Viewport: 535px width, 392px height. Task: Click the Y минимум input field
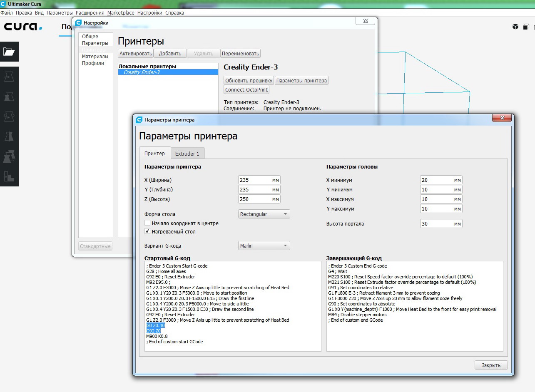441,189
